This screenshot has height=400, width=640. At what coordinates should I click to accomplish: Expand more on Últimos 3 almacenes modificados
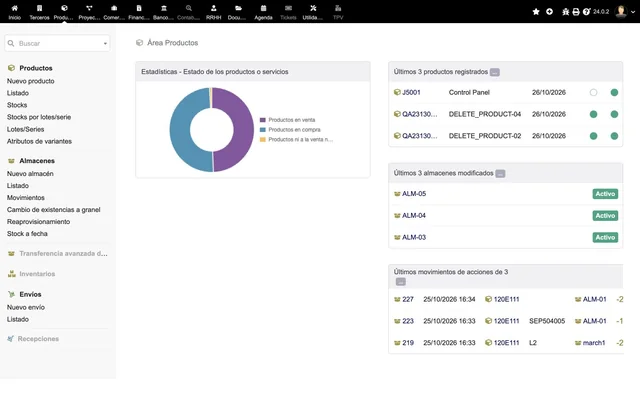point(500,173)
